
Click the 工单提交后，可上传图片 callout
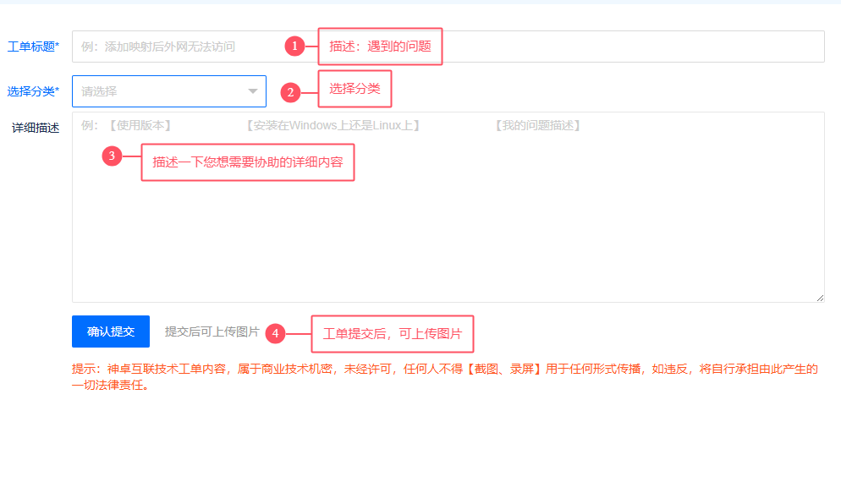(x=393, y=334)
